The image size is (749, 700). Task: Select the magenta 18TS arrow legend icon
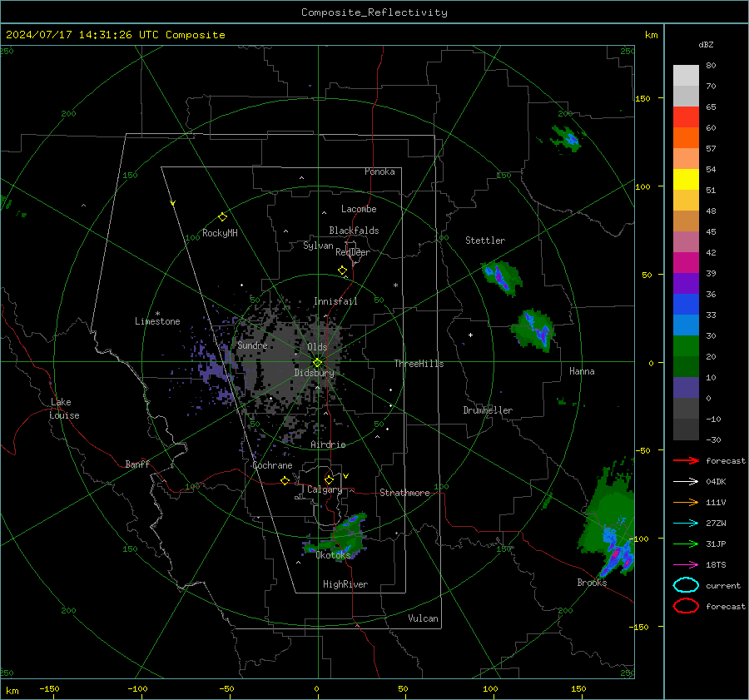[x=686, y=565]
